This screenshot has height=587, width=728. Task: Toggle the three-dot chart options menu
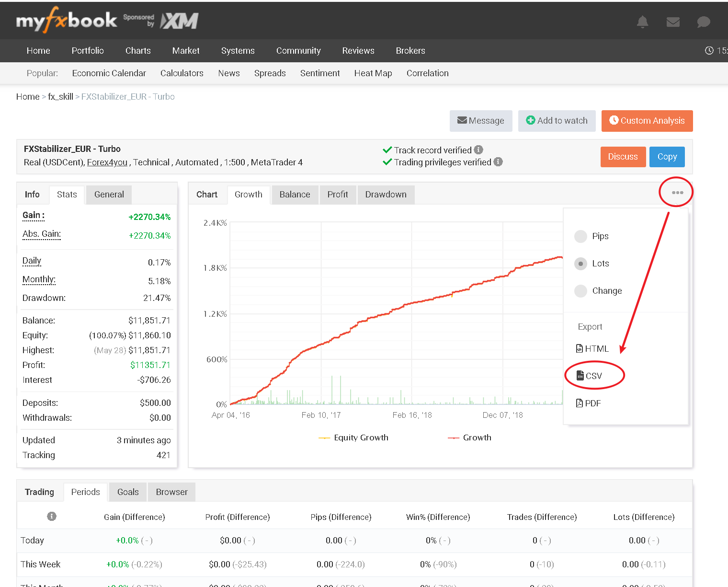point(677,193)
